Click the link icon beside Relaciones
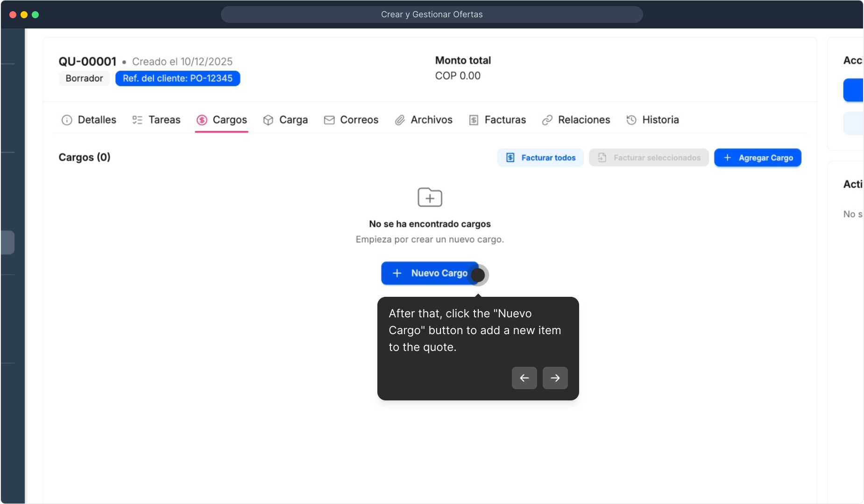This screenshot has height=504, width=864. 547,120
